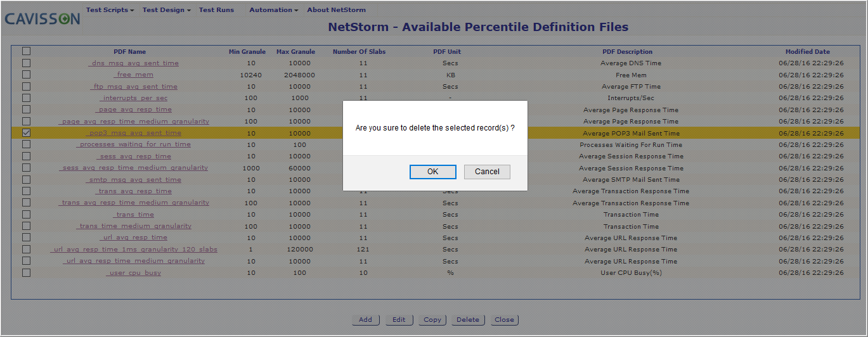Click the Max Granule column header
The height and width of the screenshot is (337, 868).
(295, 52)
